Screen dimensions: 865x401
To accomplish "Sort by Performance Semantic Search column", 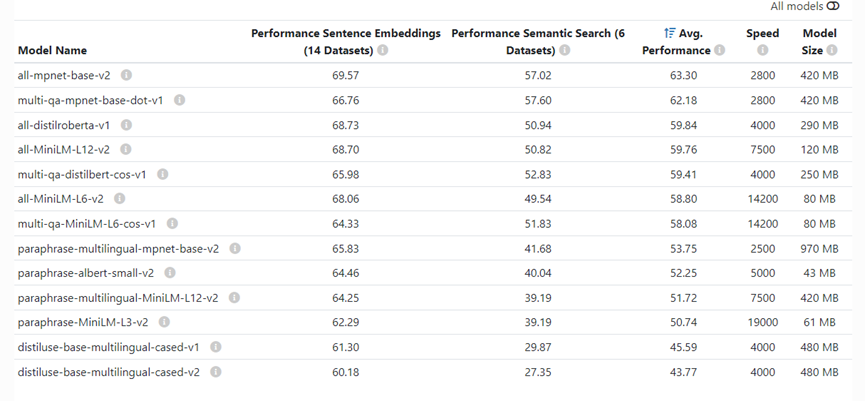I will tap(538, 41).
